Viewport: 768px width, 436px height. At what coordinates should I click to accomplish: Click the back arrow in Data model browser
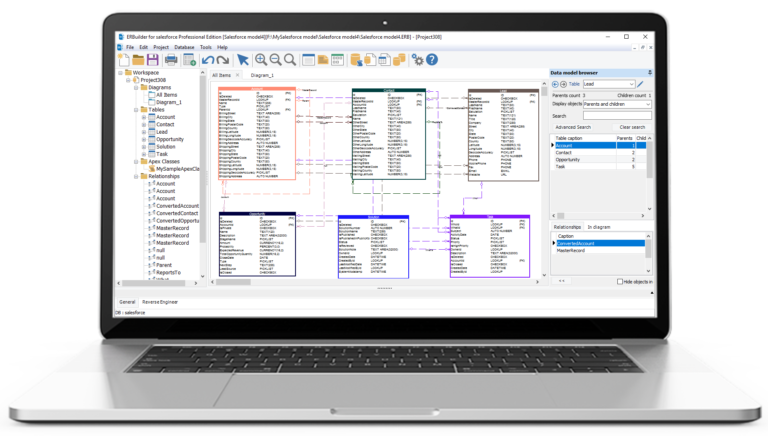555,84
